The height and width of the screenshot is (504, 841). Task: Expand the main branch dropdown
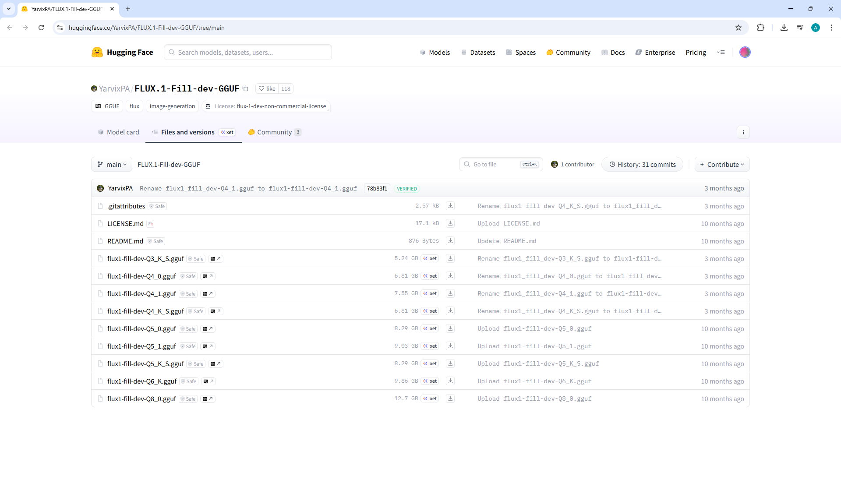(x=112, y=164)
